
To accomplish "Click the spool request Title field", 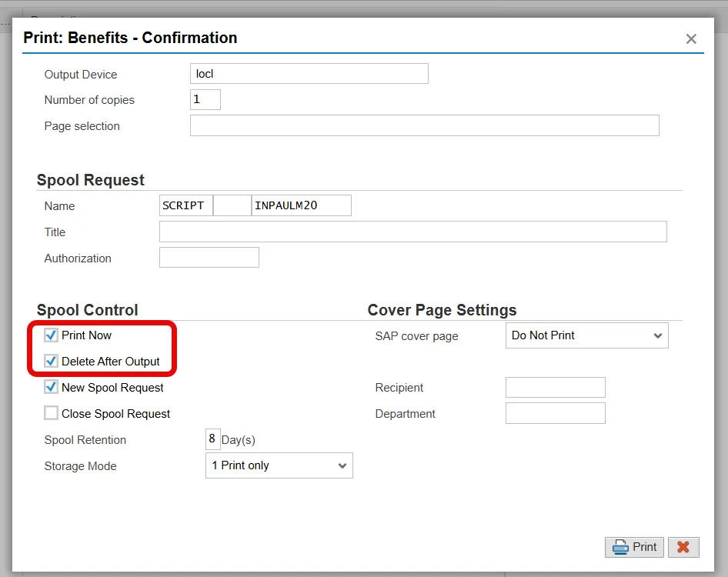I will 412,232.
